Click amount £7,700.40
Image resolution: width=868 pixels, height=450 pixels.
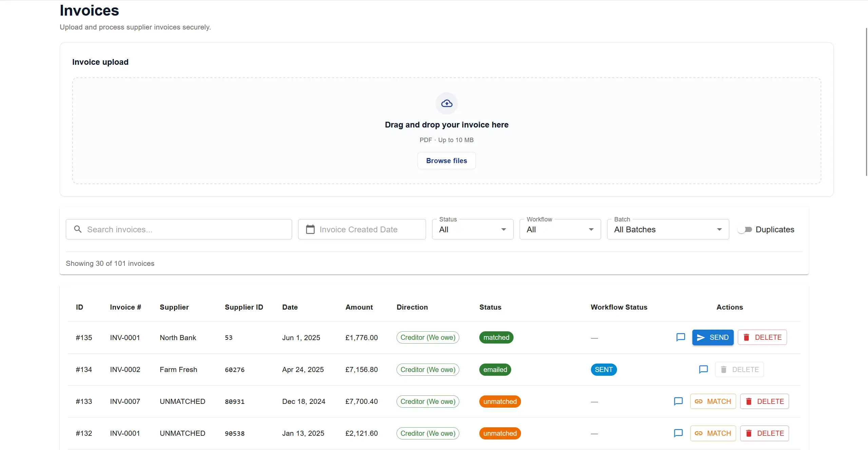pos(361,401)
